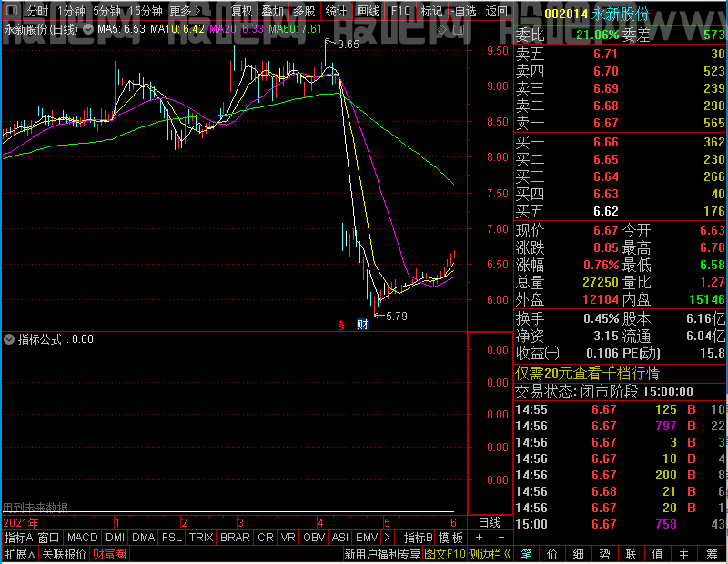Switch to 价 price tab
The image size is (728, 564).
(x=552, y=554)
